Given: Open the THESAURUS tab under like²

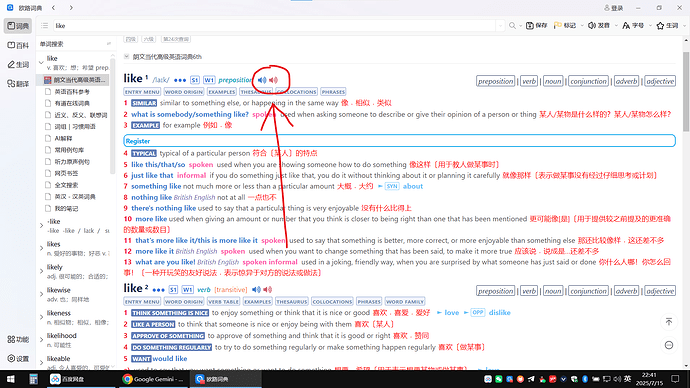Looking at the screenshot, I should 292,302.
